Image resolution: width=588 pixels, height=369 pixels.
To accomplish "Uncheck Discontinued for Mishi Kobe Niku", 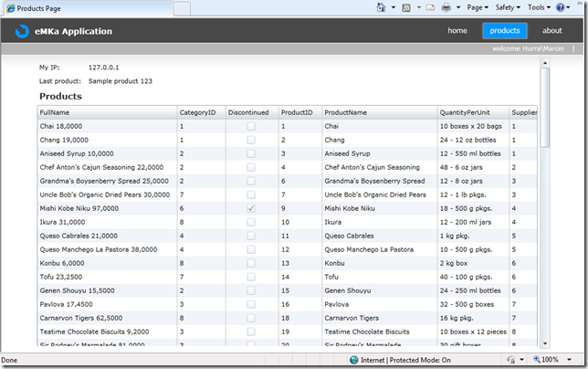I will (x=251, y=208).
